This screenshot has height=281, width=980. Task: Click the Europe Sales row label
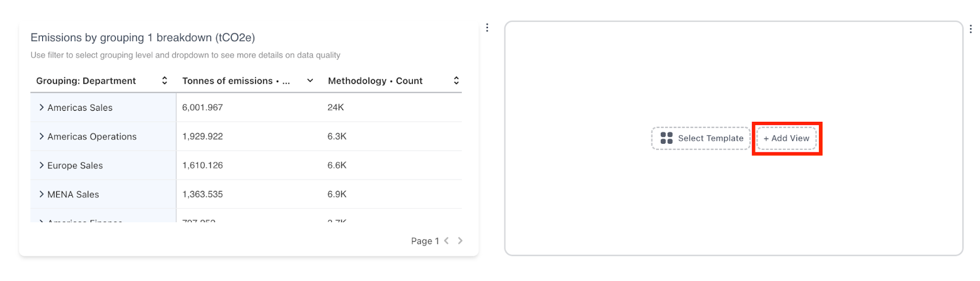[x=75, y=165]
